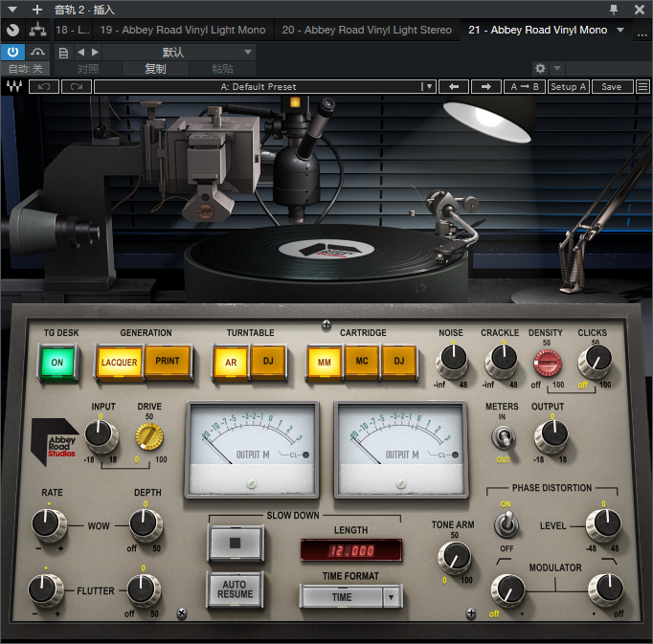The width and height of the screenshot is (653, 644).
Task: Click the AUTO RESUME button
Action: pyautogui.click(x=236, y=589)
